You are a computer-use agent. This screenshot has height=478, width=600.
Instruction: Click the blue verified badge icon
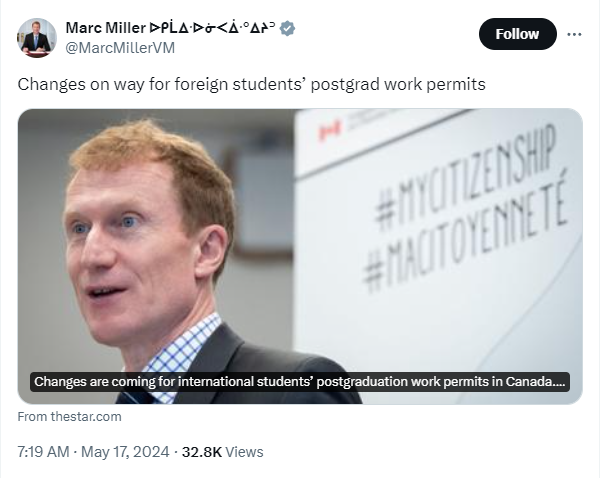pos(287,28)
